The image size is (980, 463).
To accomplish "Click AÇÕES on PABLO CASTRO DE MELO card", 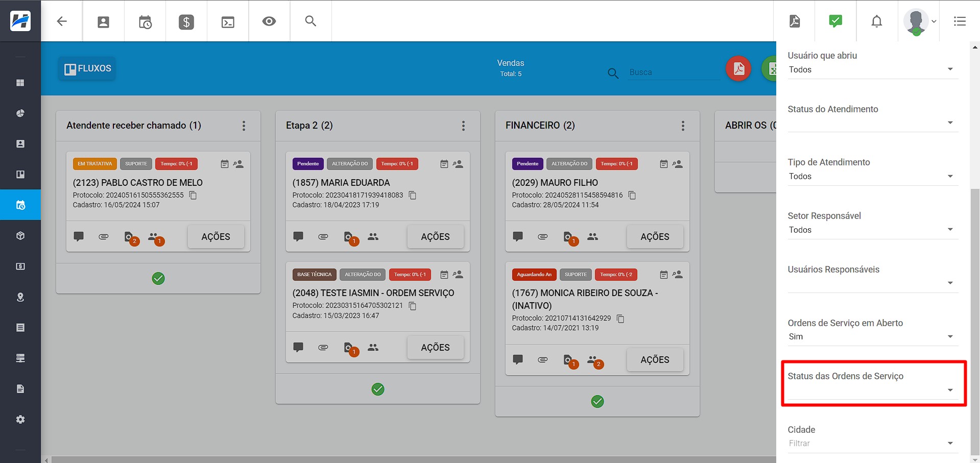I will [216, 237].
